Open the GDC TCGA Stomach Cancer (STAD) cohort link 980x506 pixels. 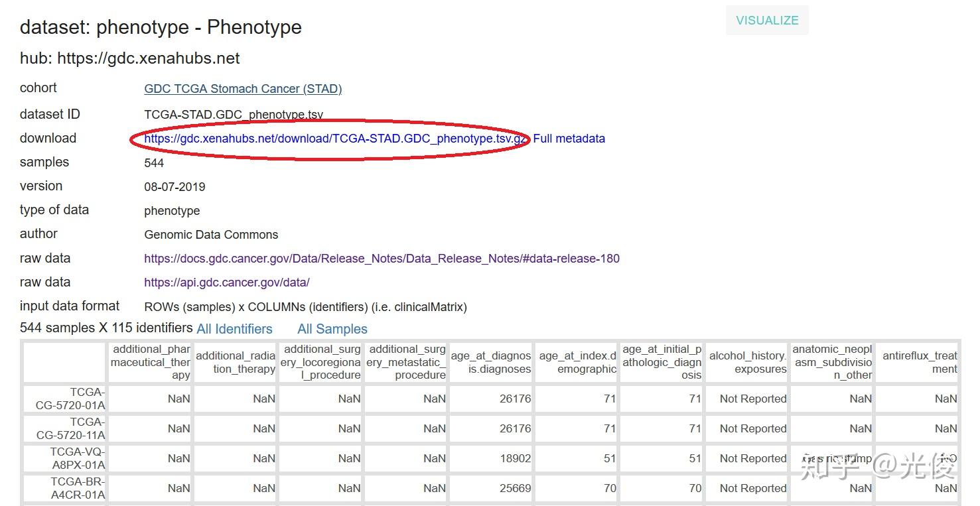pos(243,89)
